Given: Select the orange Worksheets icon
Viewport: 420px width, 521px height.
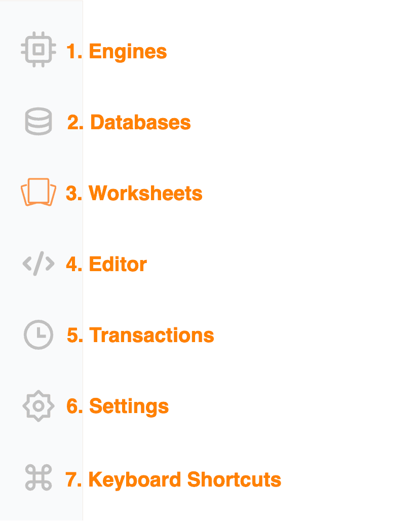Looking at the screenshot, I should (x=38, y=192).
